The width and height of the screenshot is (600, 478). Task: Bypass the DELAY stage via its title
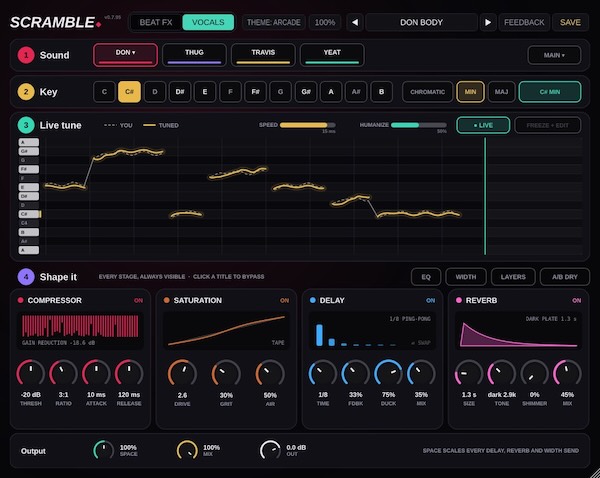pos(332,300)
